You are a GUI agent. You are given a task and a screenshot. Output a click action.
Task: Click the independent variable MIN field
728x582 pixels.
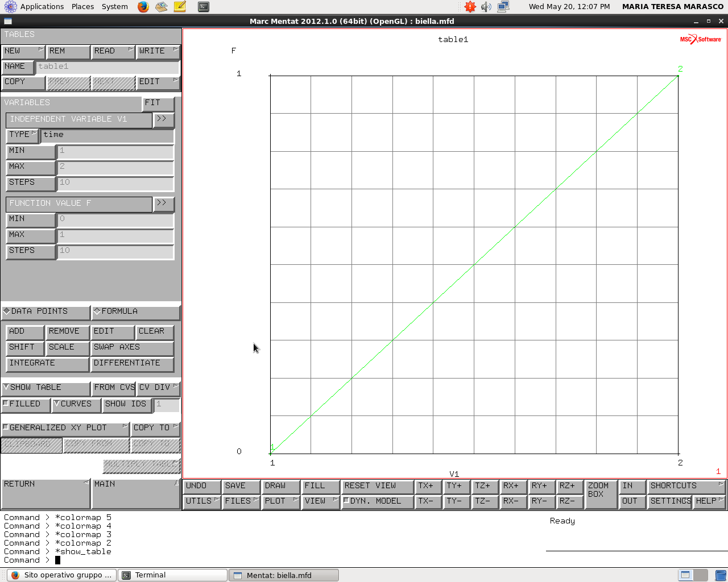tap(115, 151)
